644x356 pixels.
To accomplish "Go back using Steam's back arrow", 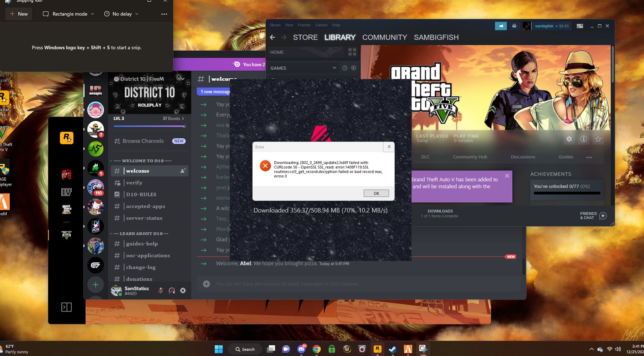I will point(272,37).
